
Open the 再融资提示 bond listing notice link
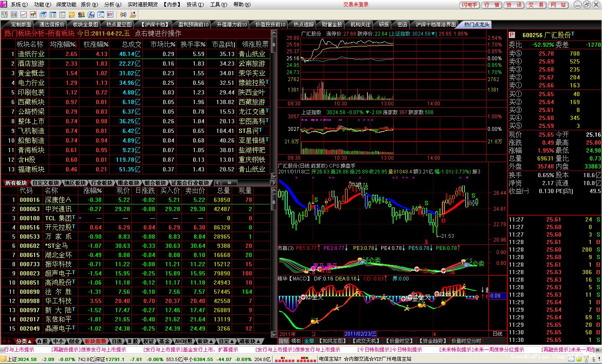click(x=88, y=350)
